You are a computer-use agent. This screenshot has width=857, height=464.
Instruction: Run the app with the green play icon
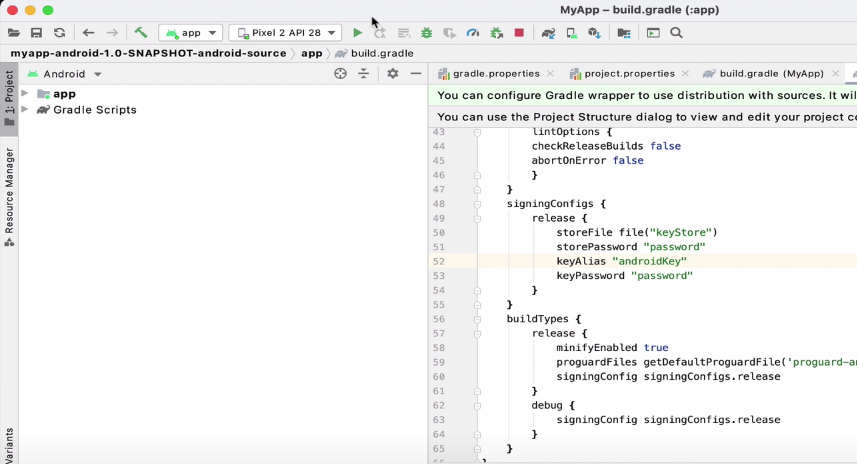357,33
